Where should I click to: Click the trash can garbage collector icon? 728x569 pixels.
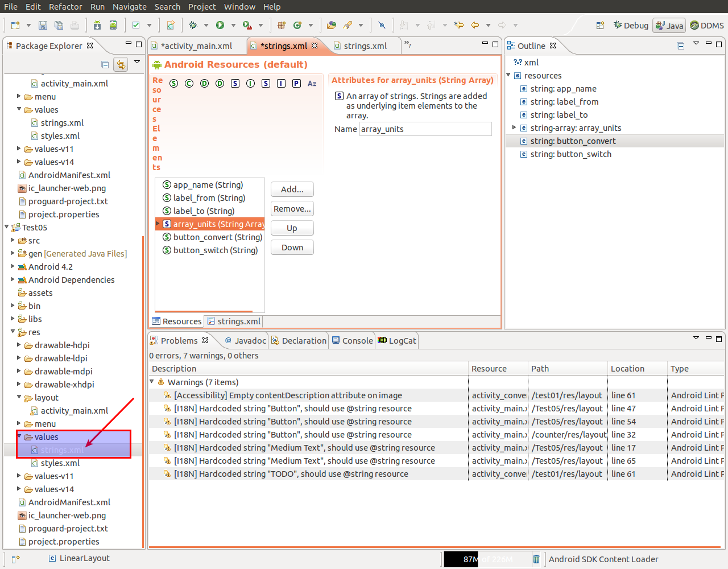[x=536, y=559]
